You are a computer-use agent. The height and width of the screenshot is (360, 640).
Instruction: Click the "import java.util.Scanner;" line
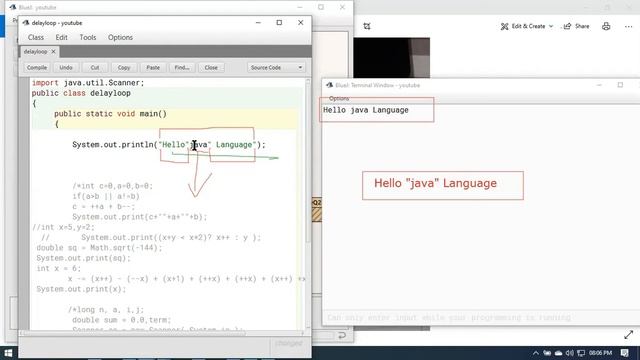tap(88, 83)
